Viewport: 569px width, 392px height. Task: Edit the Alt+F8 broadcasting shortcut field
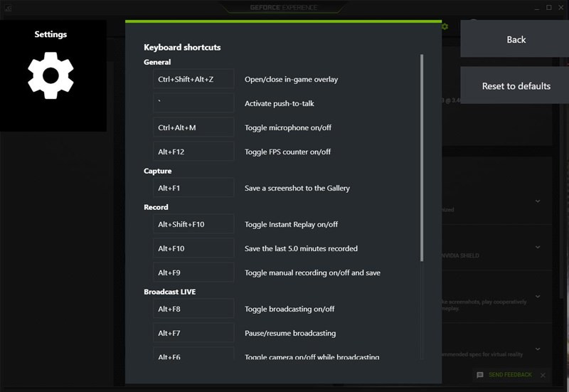(x=193, y=309)
